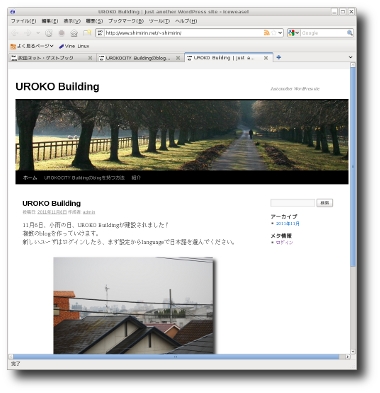Image resolution: width=380 pixels, height=393 pixels.
Task: Go to the home page icon
Action: pyautogui.click(x=74, y=33)
